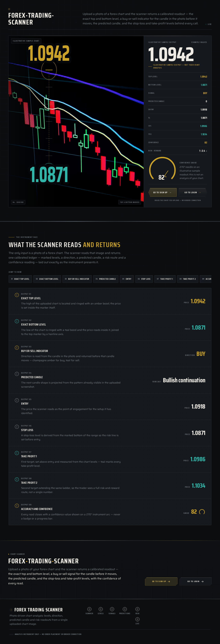Click the 'Top & Bottom Marked' chart label
This screenshot has height=644, width=220.
point(130,202)
